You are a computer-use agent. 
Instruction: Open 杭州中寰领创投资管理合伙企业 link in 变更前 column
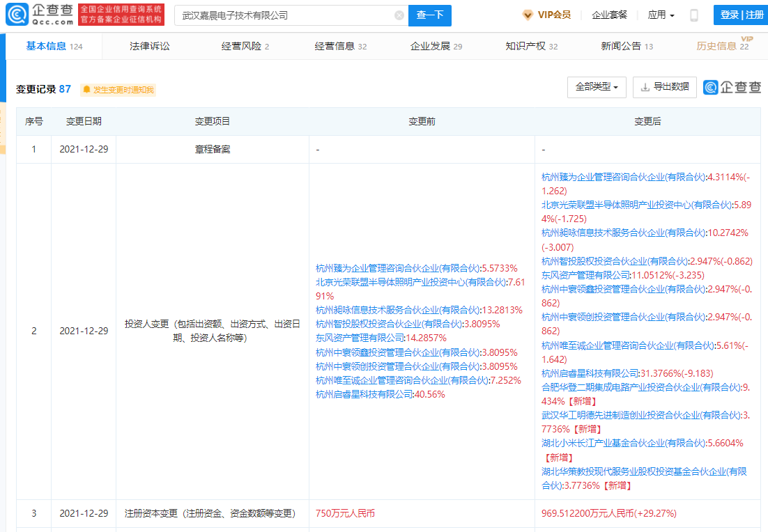398,366
